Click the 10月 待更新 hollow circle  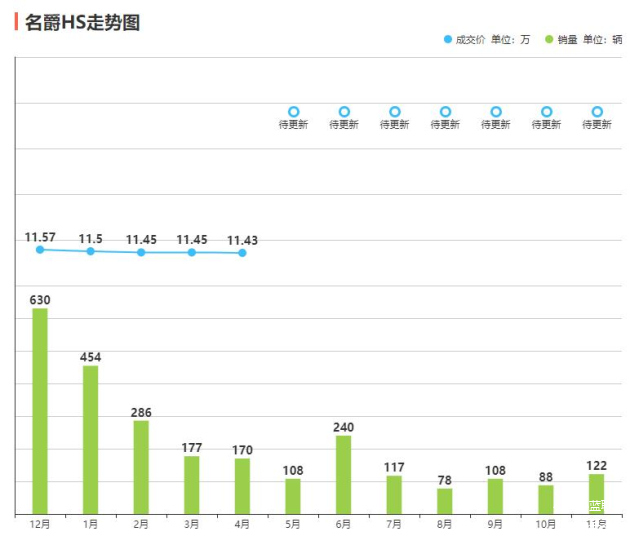[546, 111]
